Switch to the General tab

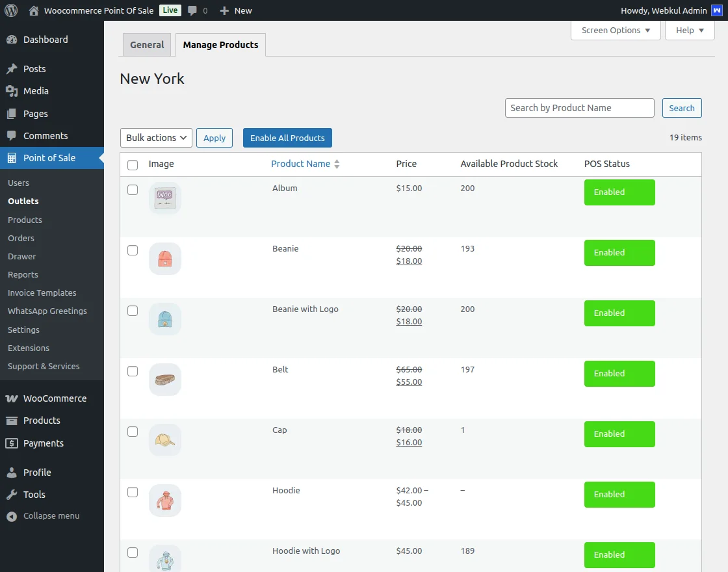(147, 45)
